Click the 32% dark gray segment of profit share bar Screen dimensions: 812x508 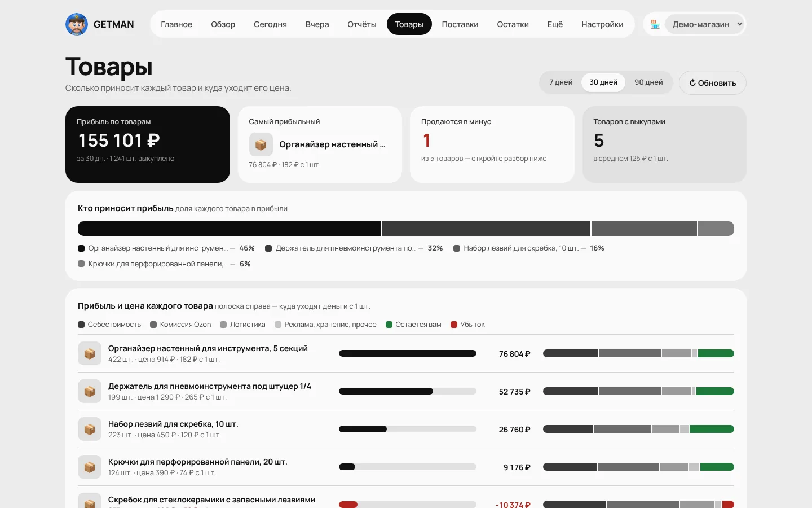tap(486, 229)
